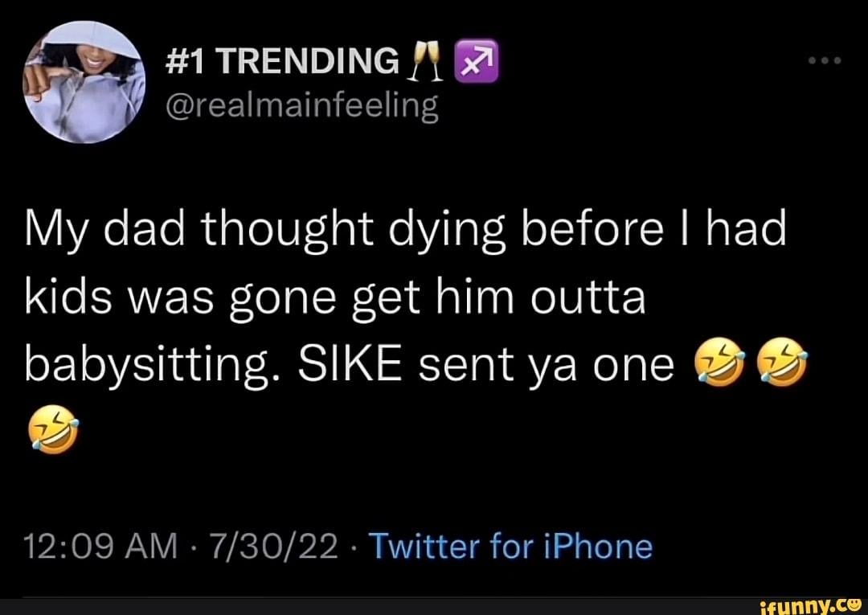Image resolution: width=868 pixels, height=615 pixels.
Task: Click the laughing emoji ending the third line
Action: [779, 364]
